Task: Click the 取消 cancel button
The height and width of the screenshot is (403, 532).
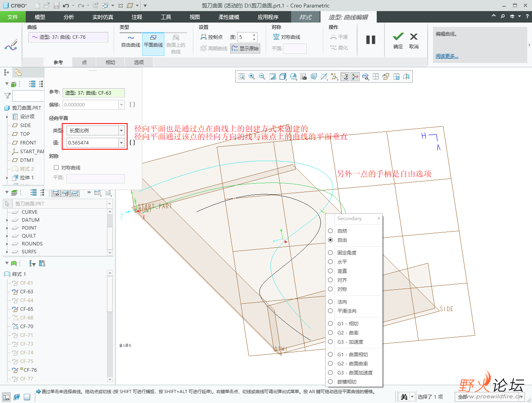Action: pyautogui.click(x=414, y=40)
